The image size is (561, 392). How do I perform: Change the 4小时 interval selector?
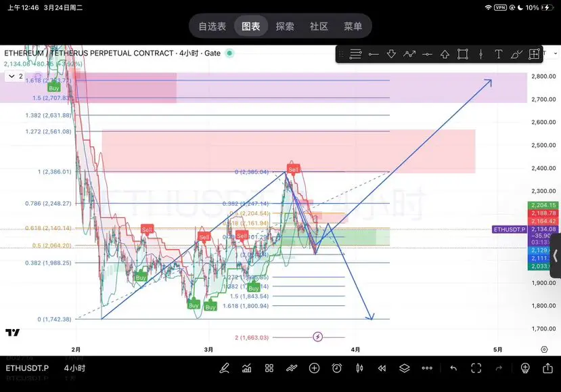pyautogui.click(x=74, y=368)
